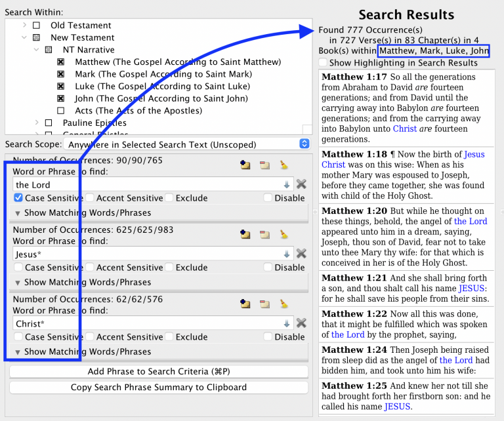
Task: Click the Matthew 1:24 verse result
Action: pos(406,360)
